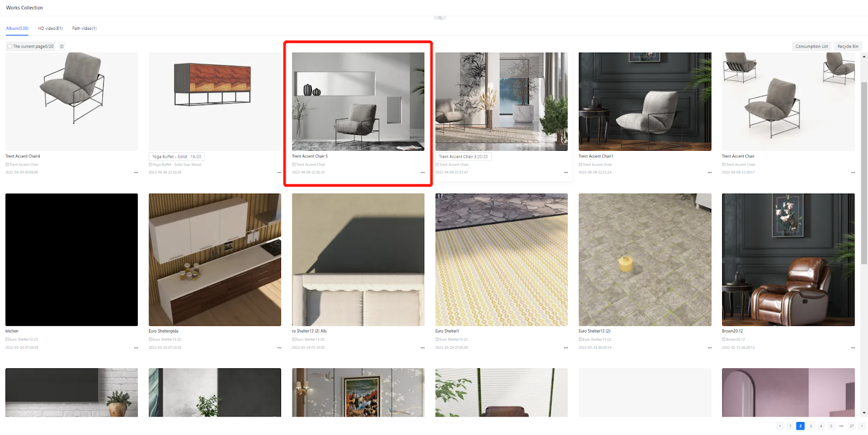Click the search icon at top center
Image resolution: width=868 pixels, height=435 pixels.
click(440, 18)
